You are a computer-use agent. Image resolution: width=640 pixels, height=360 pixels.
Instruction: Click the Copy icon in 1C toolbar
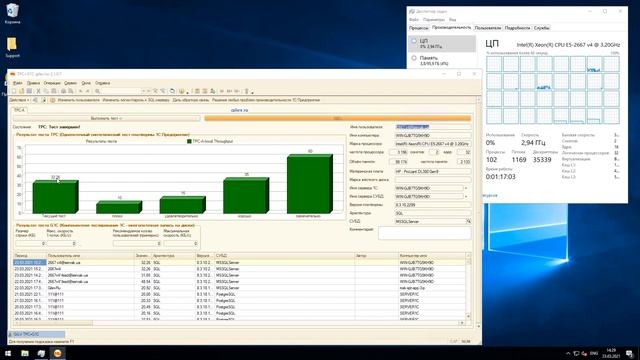tap(46, 91)
